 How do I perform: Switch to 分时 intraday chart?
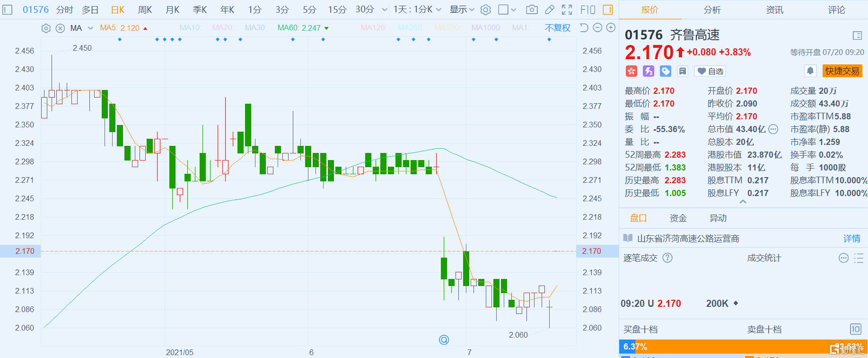coord(65,9)
